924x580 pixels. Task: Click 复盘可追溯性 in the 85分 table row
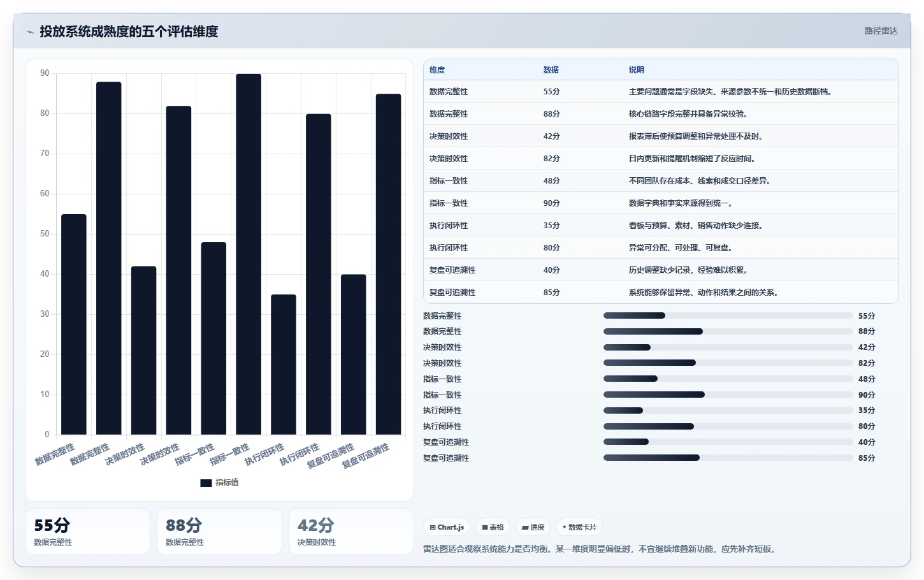pos(452,293)
